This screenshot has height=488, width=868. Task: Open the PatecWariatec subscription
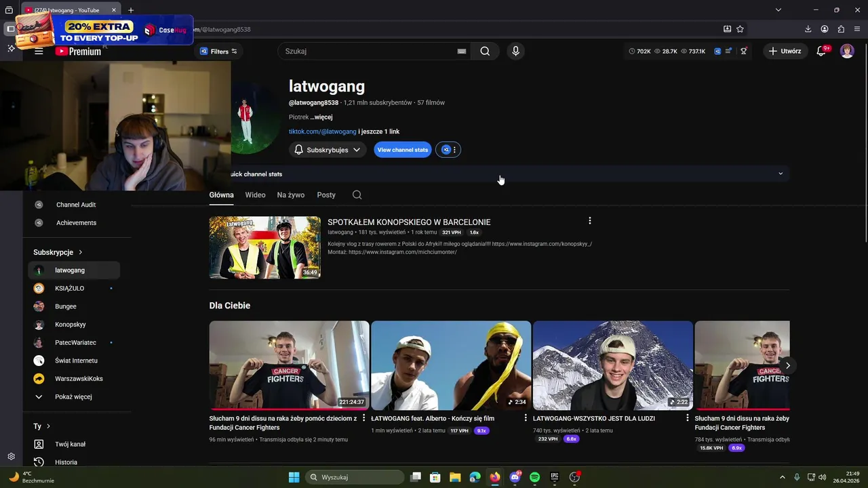74,342
